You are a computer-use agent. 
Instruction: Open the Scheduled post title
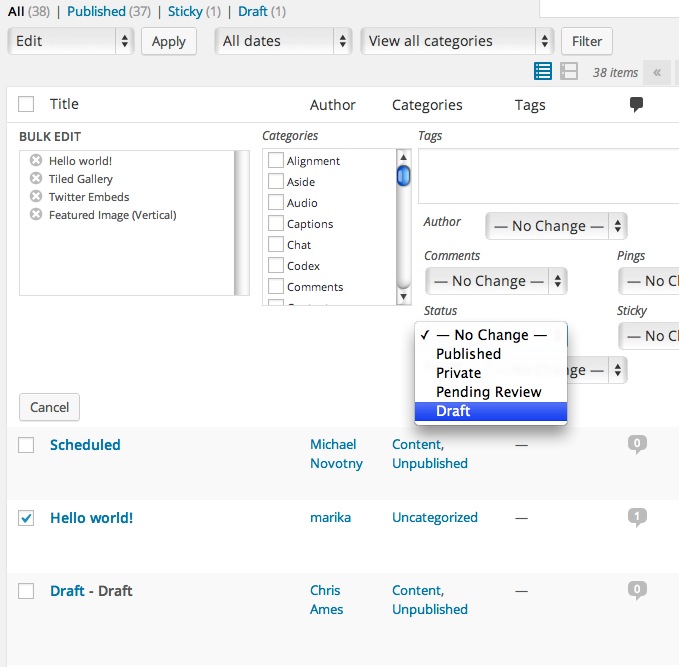point(85,445)
